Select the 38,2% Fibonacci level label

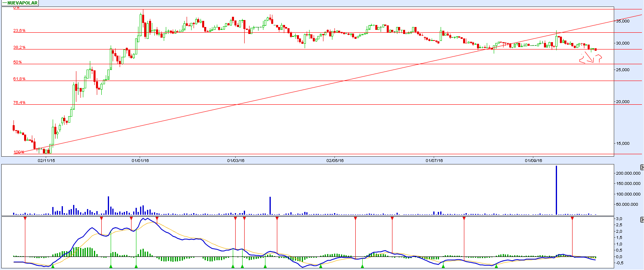(x=19, y=47)
